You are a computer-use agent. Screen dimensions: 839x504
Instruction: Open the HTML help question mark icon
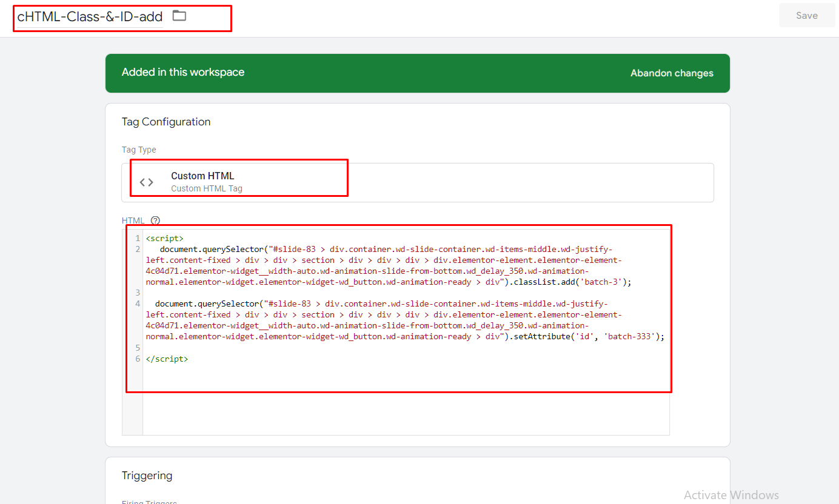point(155,220)
